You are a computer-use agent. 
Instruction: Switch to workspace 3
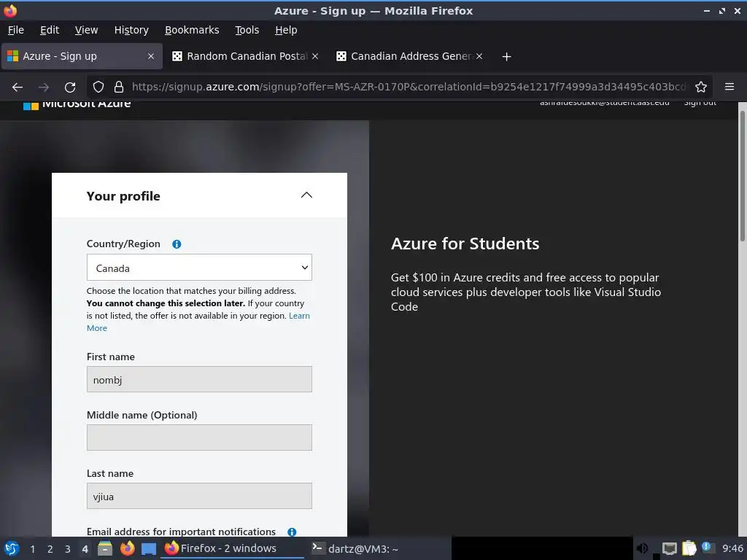[x=68, y=549]
